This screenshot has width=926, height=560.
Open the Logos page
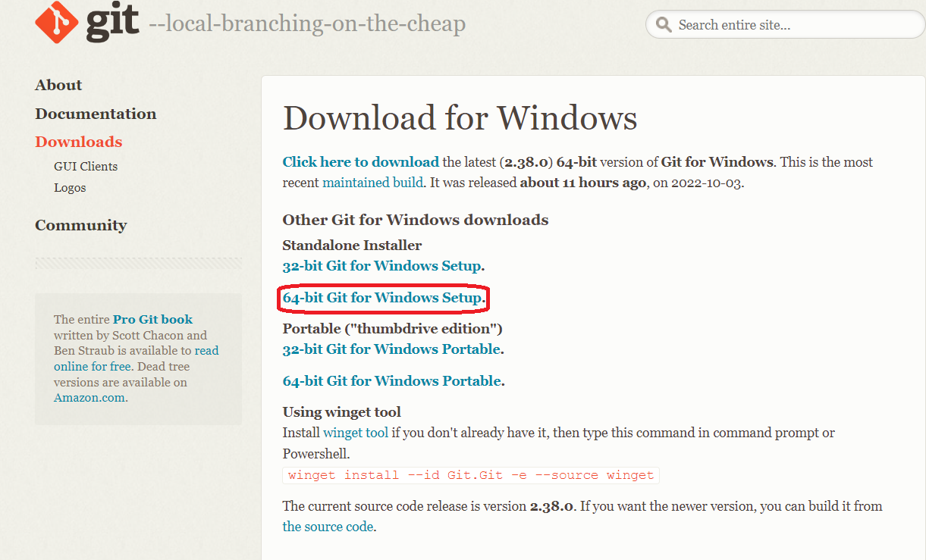coord(70,188)
